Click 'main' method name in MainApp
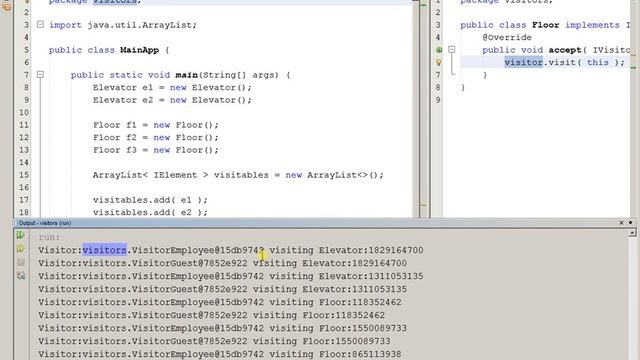 pyautogui.click(x=187, y=75)
